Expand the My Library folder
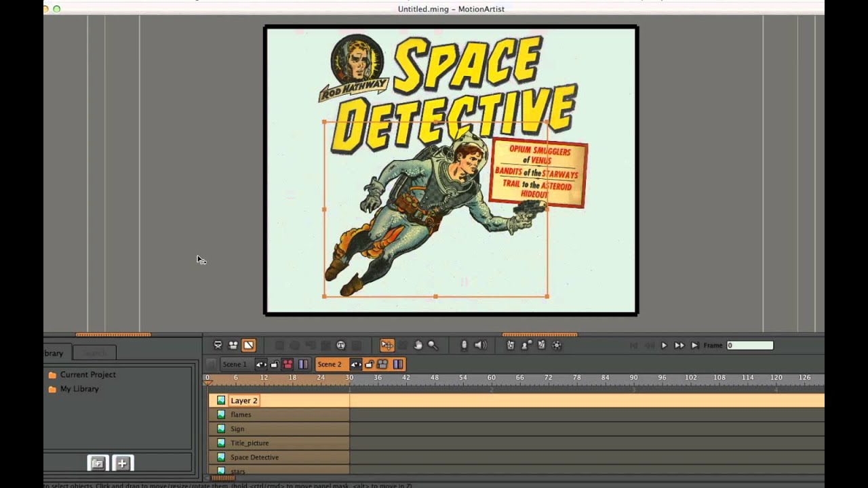 pyautogui.click(x=52, y=389)
